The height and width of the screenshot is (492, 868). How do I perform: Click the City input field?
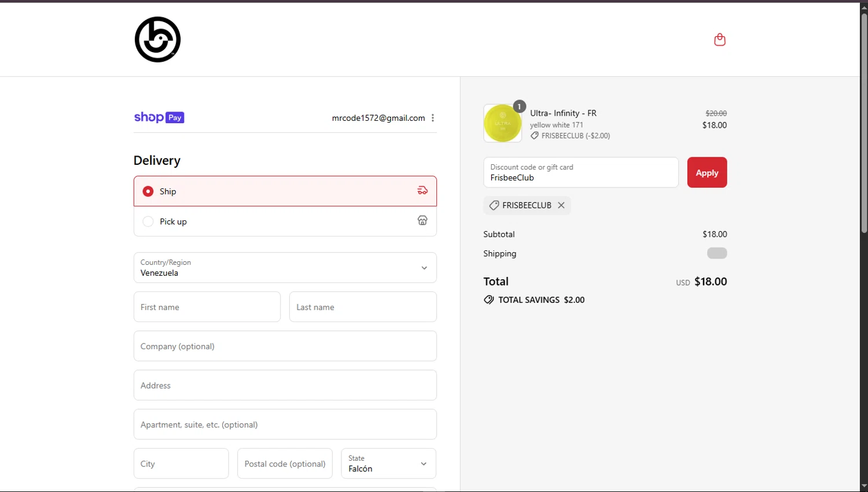181,464
